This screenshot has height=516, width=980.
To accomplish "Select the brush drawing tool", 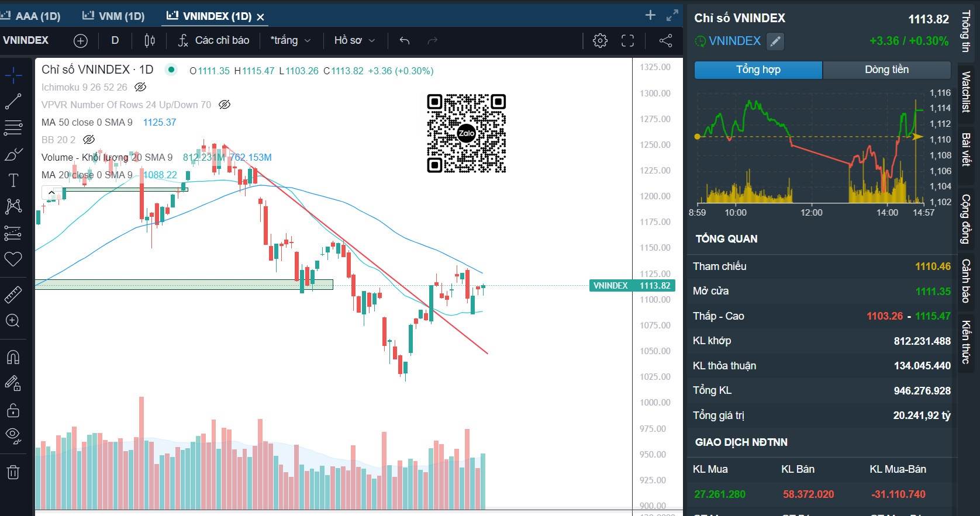I will (x=13, y=154).
